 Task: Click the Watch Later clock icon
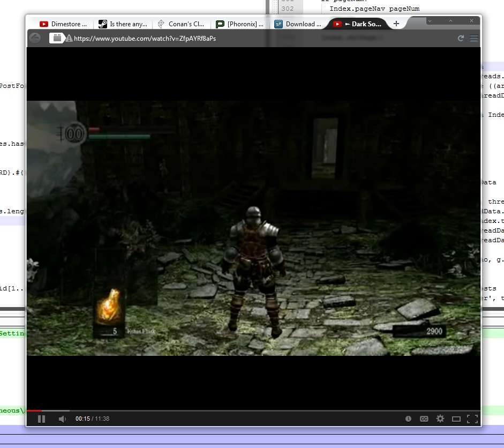click(x=408, y=419)
